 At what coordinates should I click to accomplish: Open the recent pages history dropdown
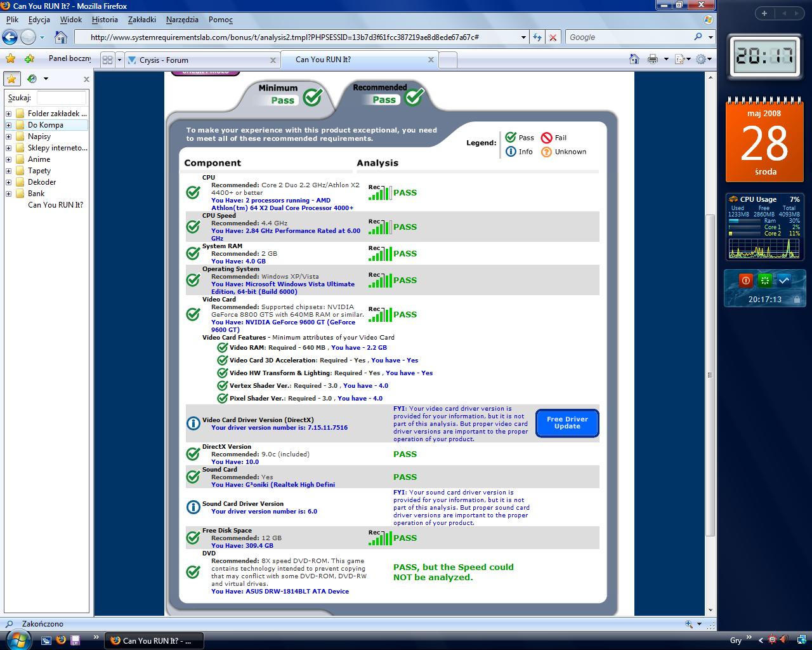click(43, 37)
